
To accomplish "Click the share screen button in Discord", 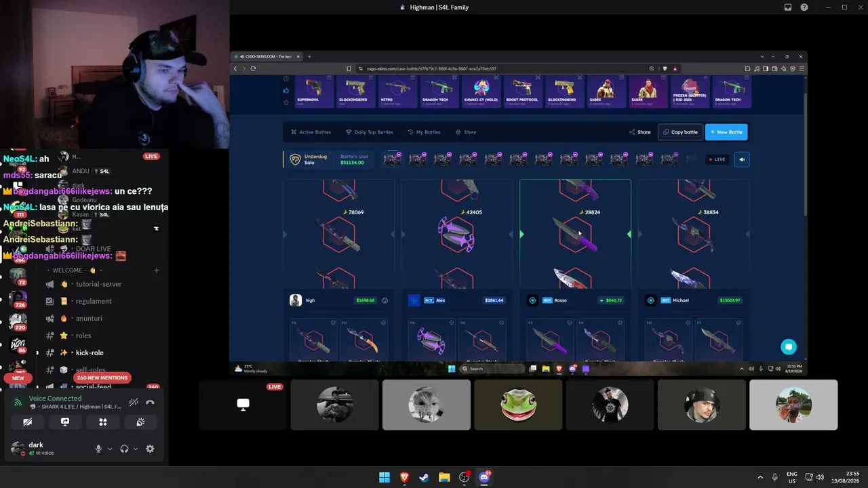I will coord(65,422).
